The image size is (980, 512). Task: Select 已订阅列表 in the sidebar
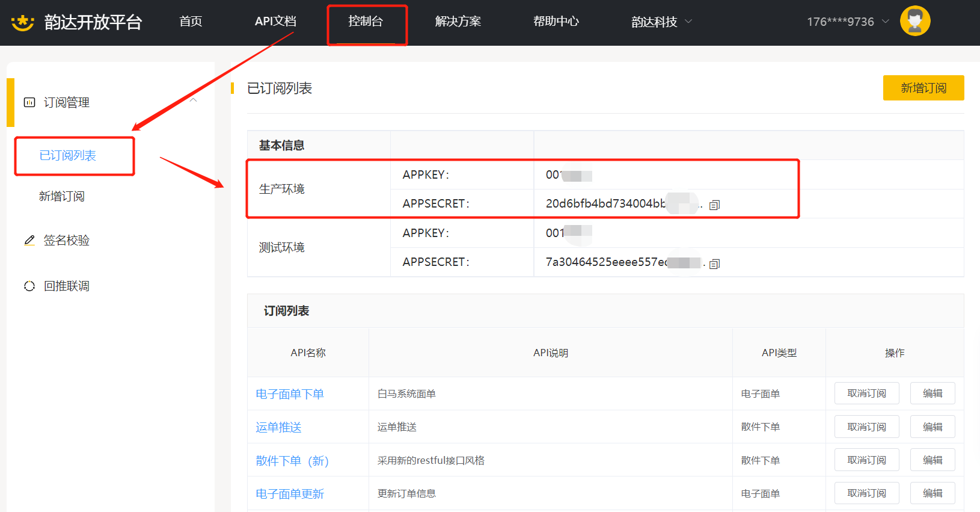(68, 155)
